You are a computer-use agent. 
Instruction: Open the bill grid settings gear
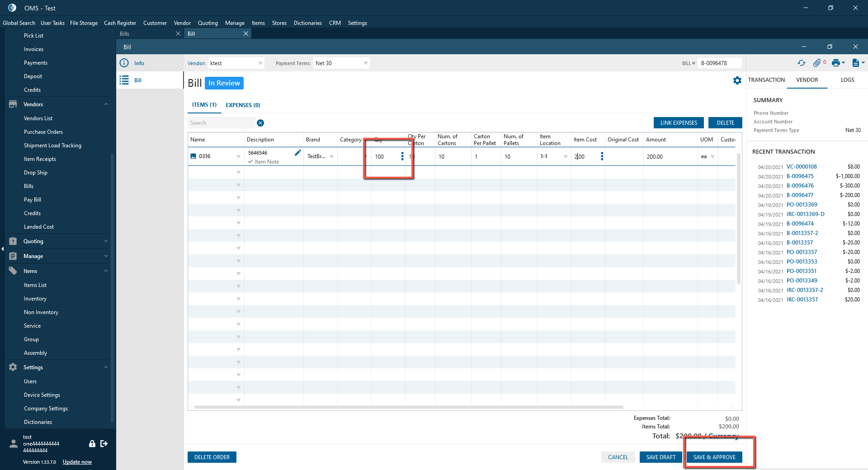pos(737,80)
